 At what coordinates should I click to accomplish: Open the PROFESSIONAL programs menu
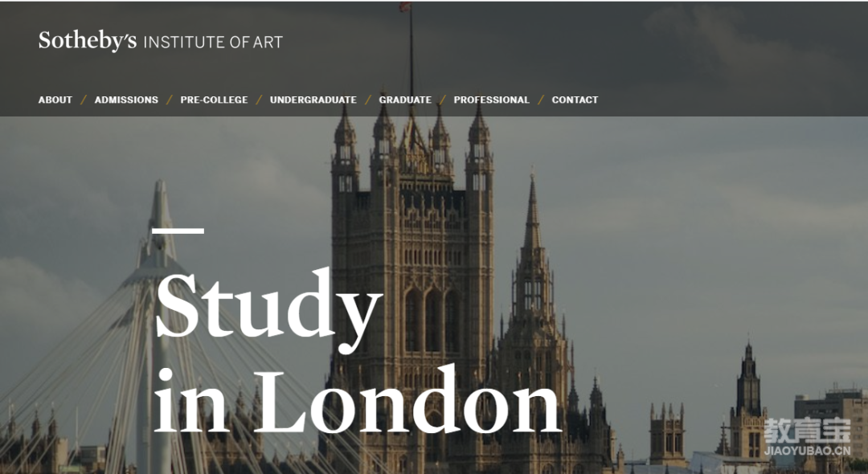pyautogui.click(x=492, y=100)
